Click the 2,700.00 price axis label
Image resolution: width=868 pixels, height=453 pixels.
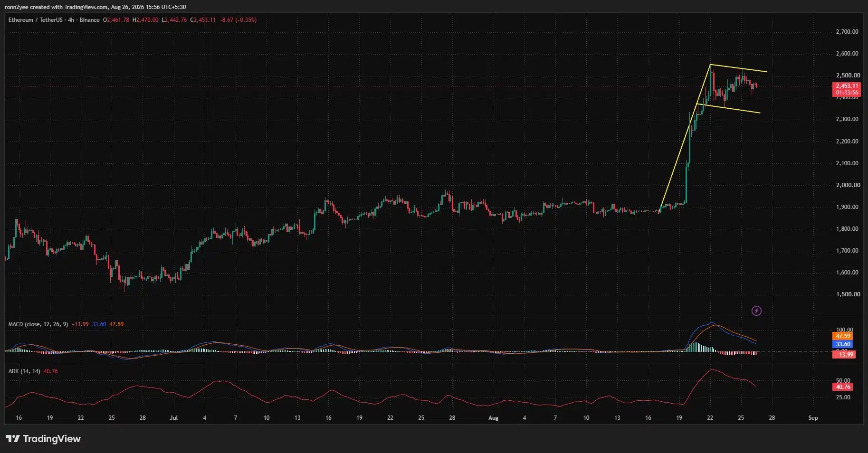(x=847, y=32)
